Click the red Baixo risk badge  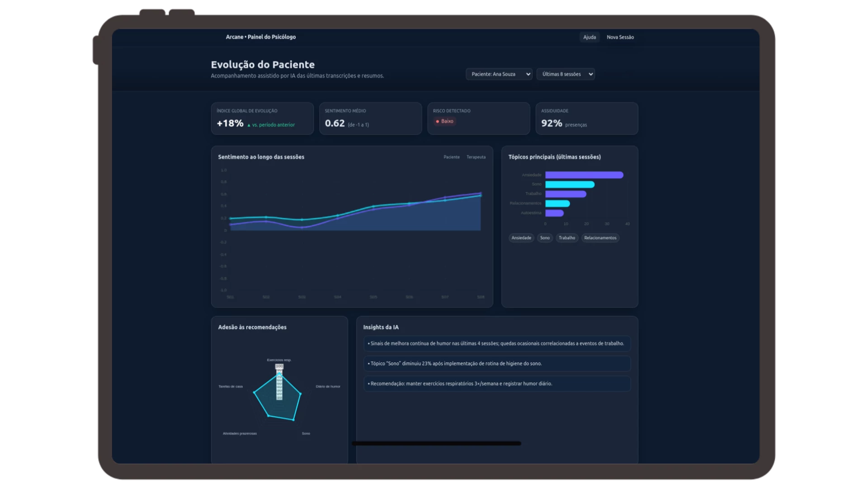click(444, 121)
